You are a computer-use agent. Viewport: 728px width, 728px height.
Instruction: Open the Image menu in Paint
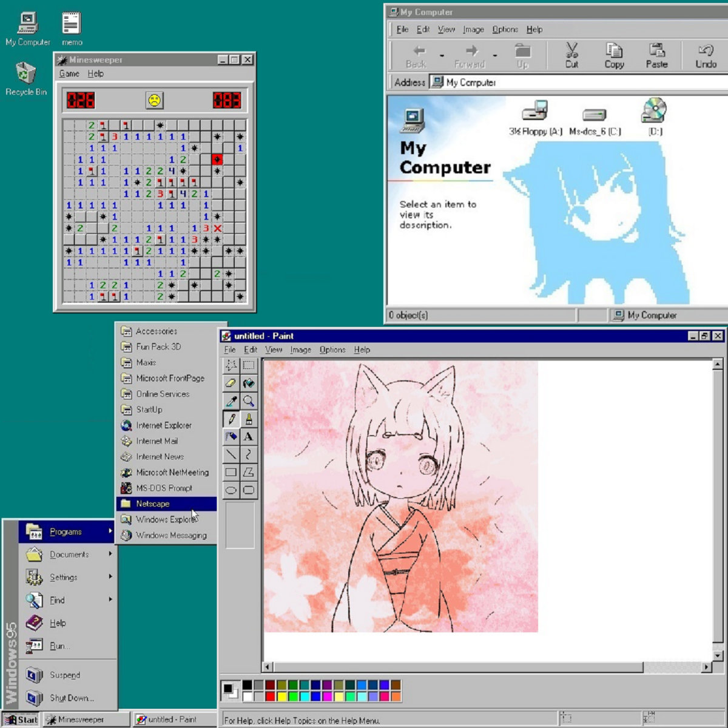[x=300, y=350]
